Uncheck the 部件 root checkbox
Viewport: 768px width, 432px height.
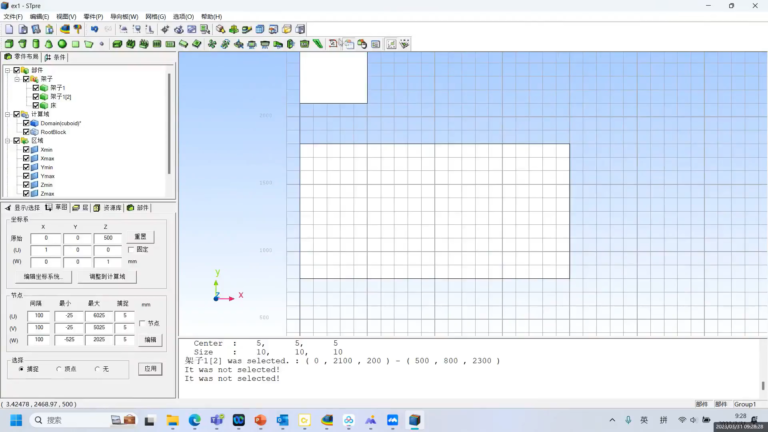[17, 70]
